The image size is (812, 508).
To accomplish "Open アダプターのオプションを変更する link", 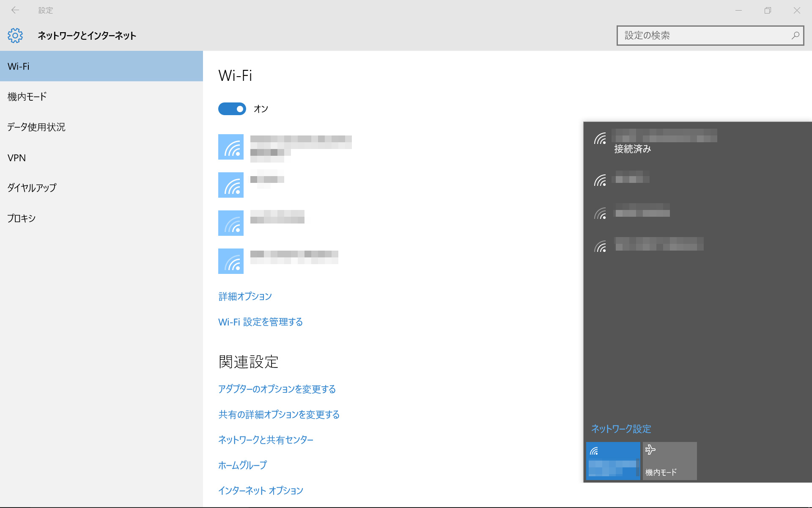I will pos(277,389).
